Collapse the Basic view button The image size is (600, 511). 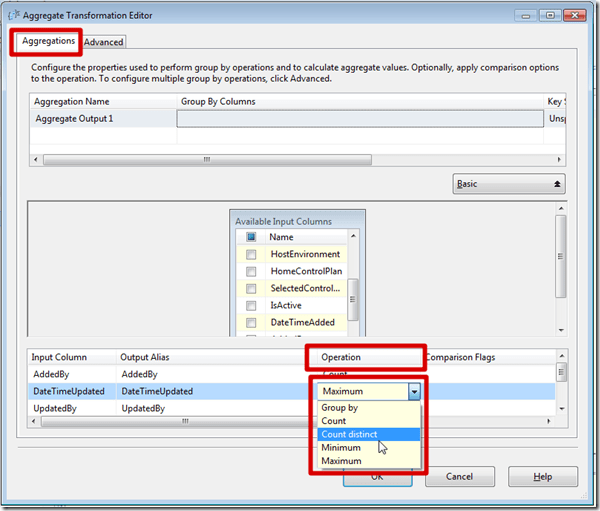(508, 184)
